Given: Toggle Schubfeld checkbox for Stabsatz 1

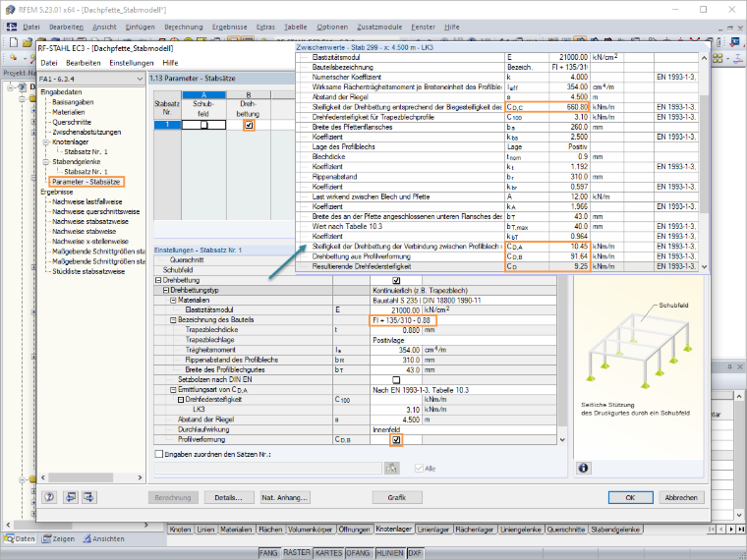Looking at the screenshot, I should click(203, 125).
